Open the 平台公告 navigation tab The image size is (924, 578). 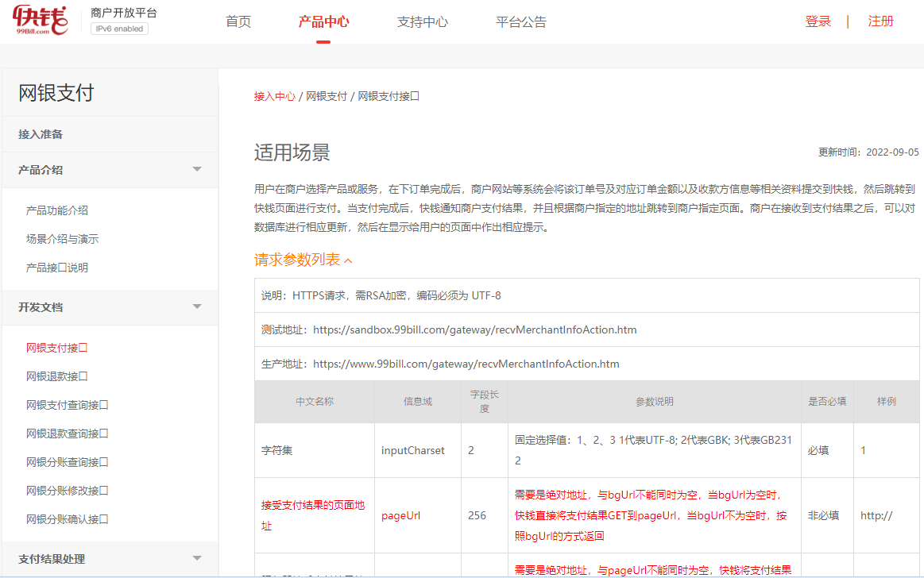coord(521,21)
